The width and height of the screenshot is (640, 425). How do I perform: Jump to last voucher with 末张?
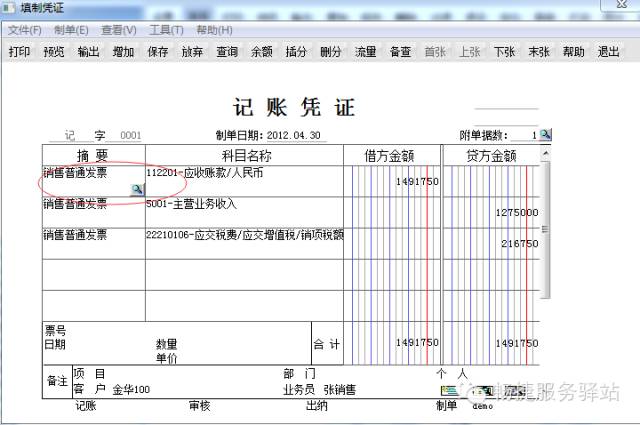(539, 52)
